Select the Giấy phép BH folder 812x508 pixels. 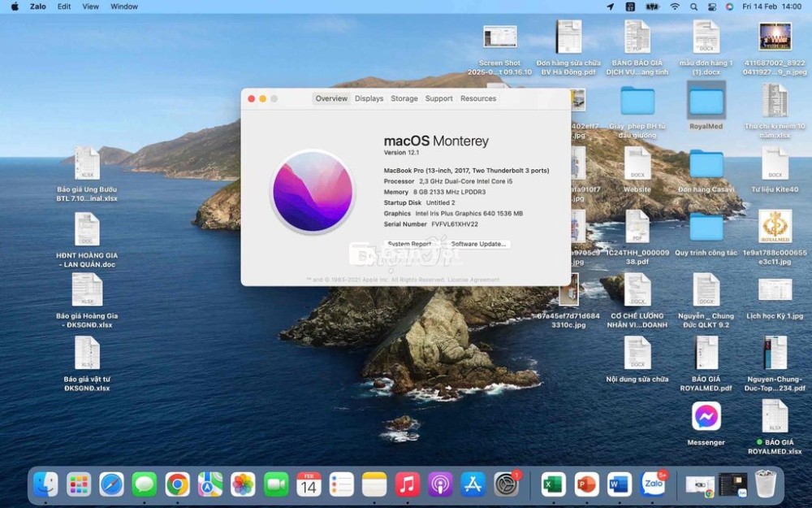(637, 111)
